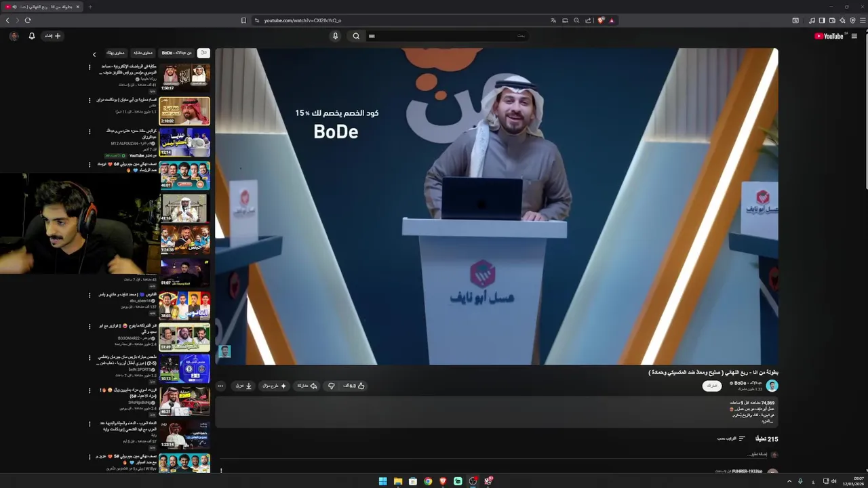Open options menu for the 1:50:17 video
Image resolution: width=868 pixels, height=488 pixels.
90,67
